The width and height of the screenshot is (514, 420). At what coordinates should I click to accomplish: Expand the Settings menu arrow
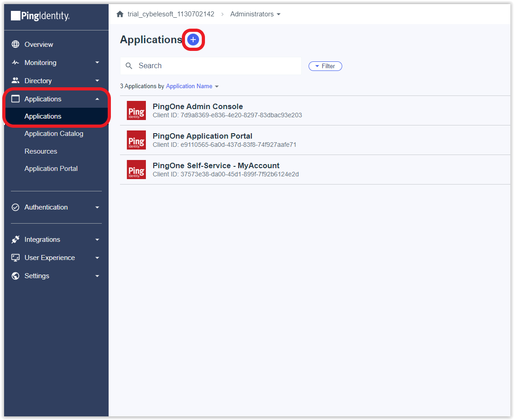coord(97,276)
